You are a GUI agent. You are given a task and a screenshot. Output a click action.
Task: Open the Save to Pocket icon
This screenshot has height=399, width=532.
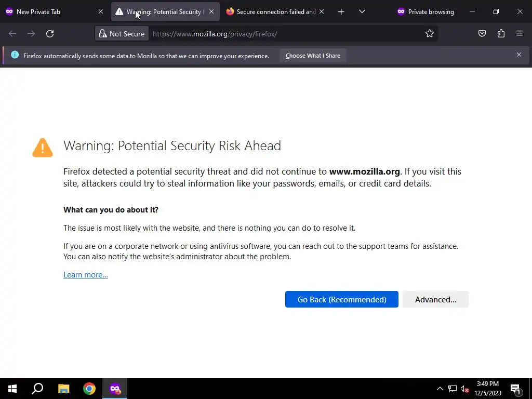coord(482,34)
